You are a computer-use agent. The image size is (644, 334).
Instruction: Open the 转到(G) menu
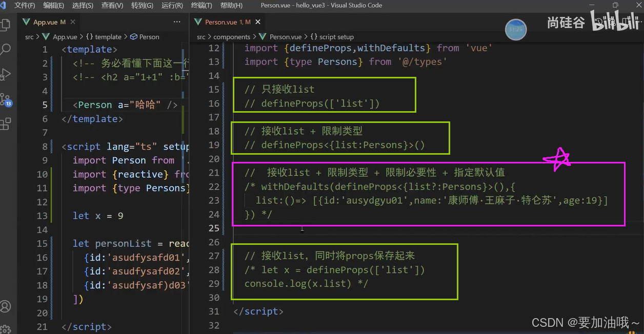click(x=142, y=5)
